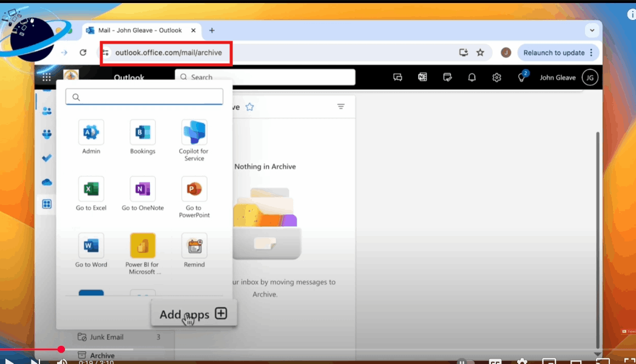The height and width of the screenshot is (364, 636).
Task: Click the Relaunch to update button
Action: click(553, 52)
